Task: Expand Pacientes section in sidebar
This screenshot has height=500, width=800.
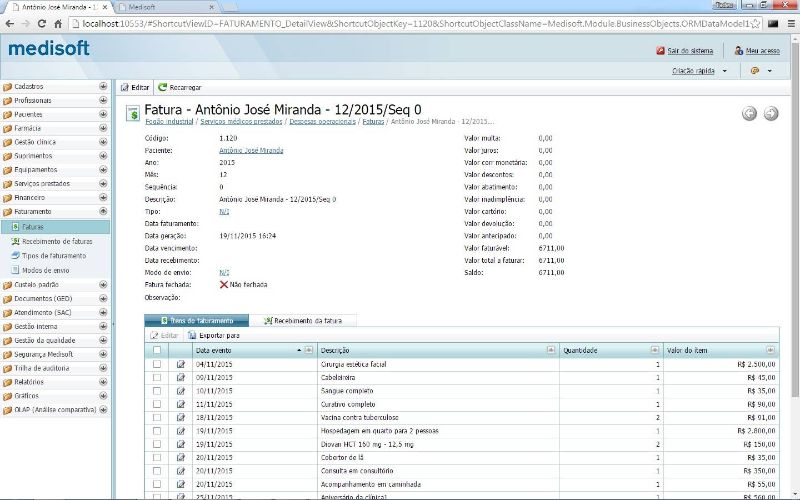Action: pos(103,114)
